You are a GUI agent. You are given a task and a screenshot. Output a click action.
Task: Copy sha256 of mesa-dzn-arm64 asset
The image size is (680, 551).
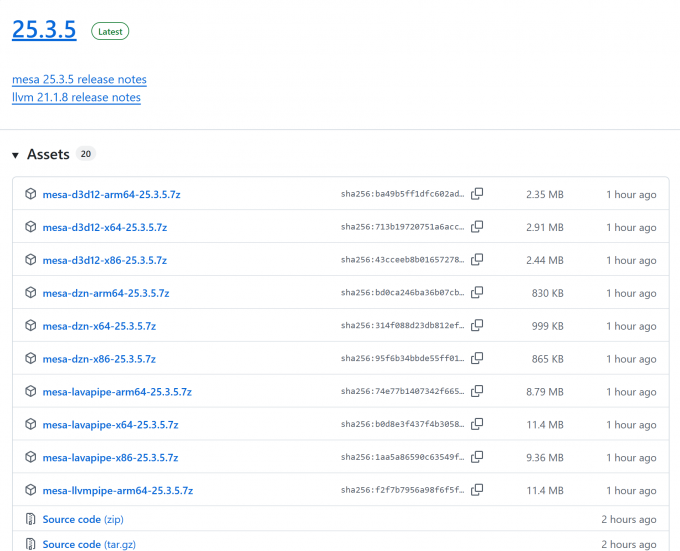[477, 293]
